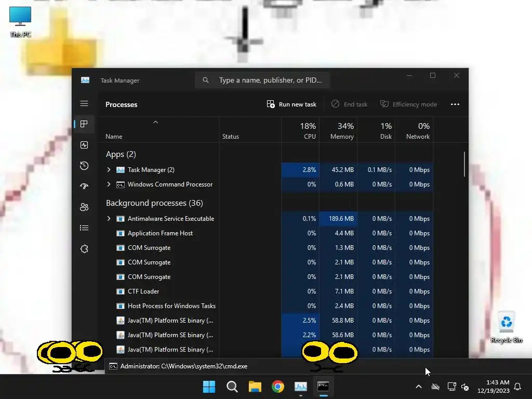Click the Background processes (36) group header
Viewport: 532px width, 399px height.
pyautogui.click(x=154, y=203)
